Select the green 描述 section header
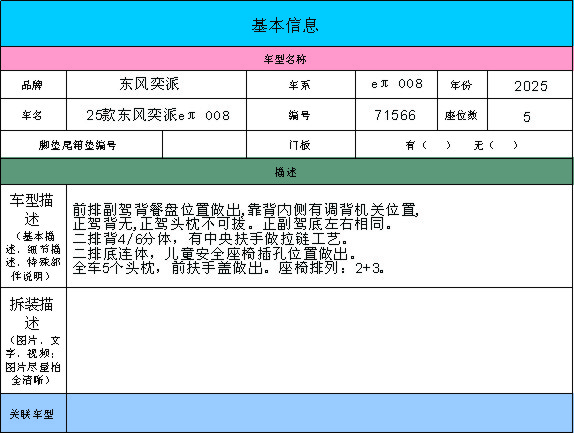 286,172
